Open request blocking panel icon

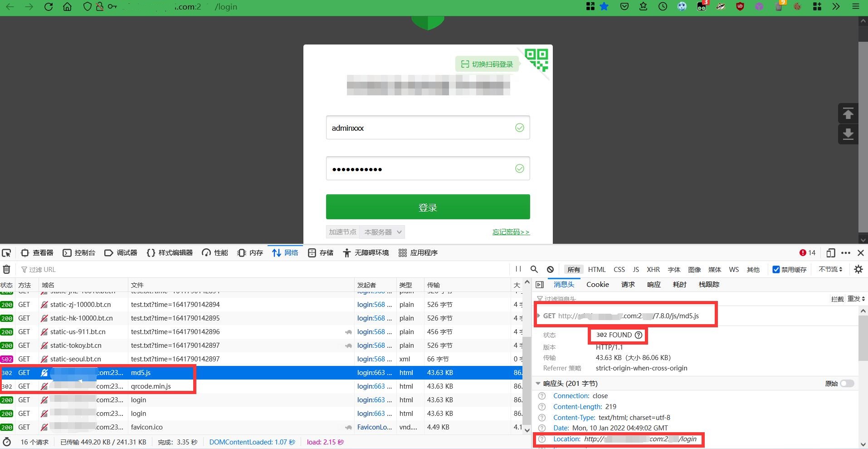tap(550, 269)
